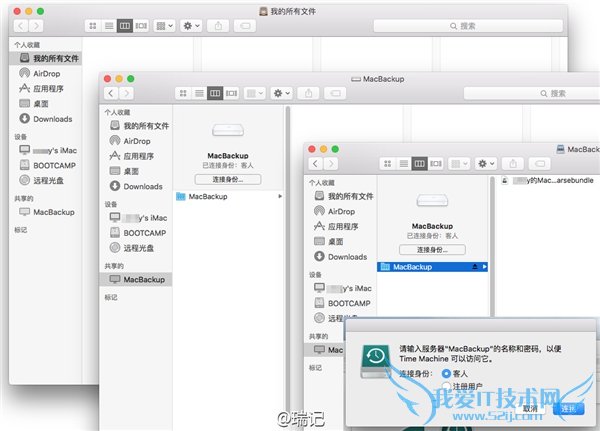Choose 注册用户 radio option in dialog

pyautogui.click(x=446, y=386)
